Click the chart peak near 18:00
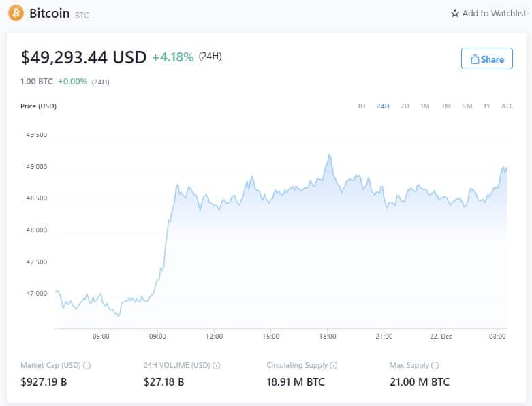This screenshot has height=406, width=532. tap(329, 155)
